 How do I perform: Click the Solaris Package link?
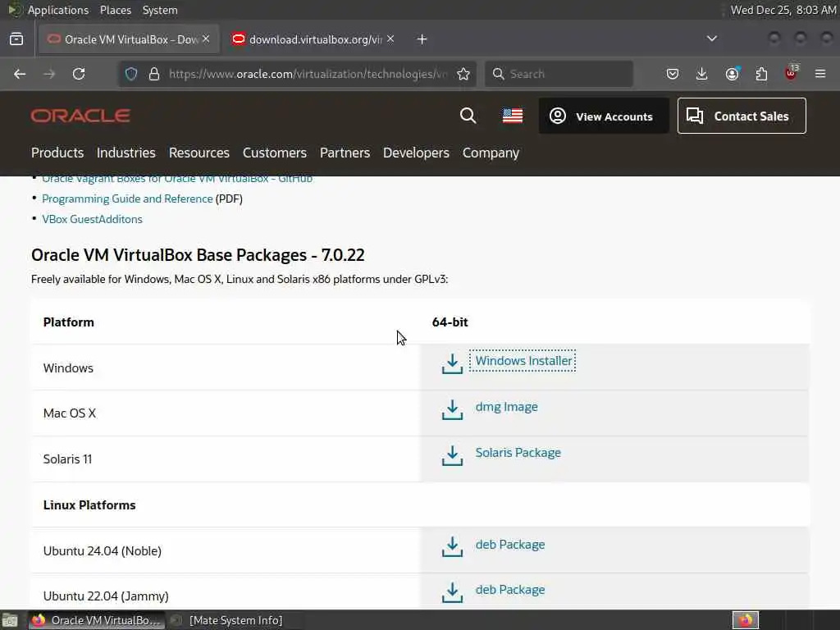[518, 453]
